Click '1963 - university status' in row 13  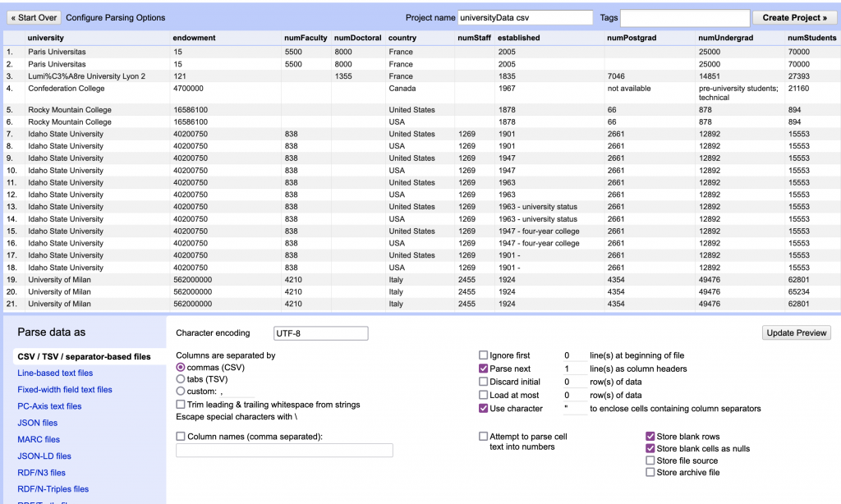538,207
